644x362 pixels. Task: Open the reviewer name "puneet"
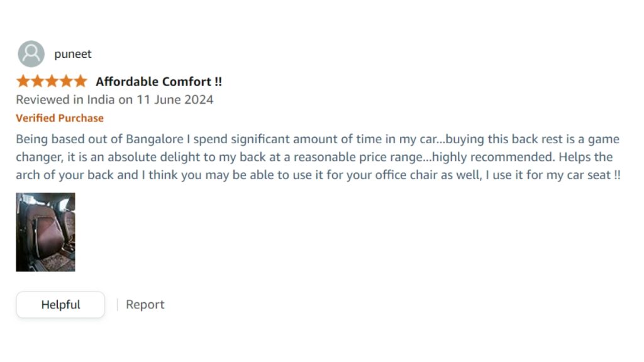click(73, 54)
